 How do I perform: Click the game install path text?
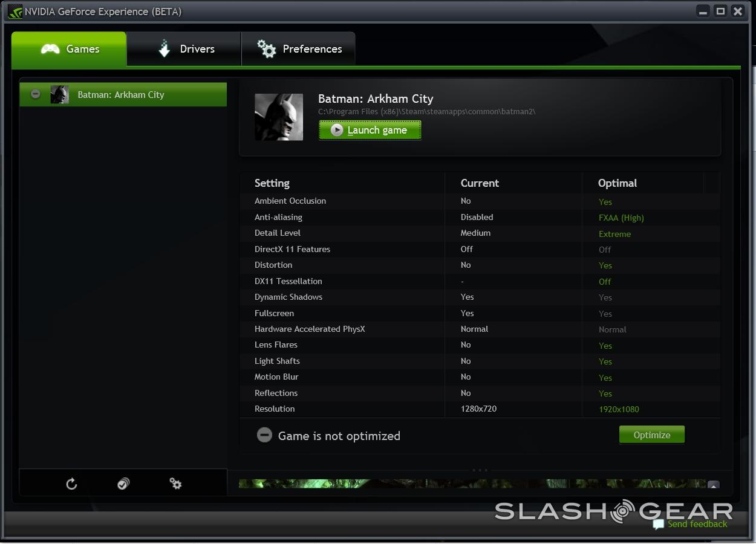[x=427, y=111]
